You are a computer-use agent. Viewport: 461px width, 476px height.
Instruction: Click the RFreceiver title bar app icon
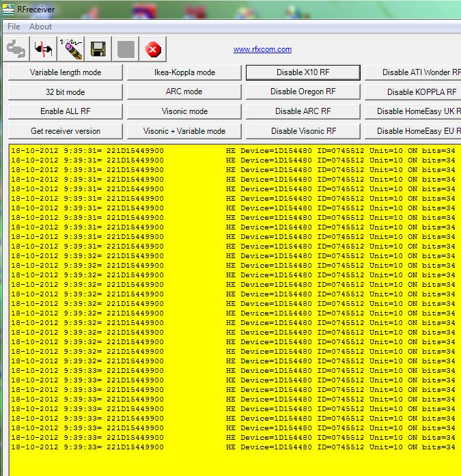[8, 9]
